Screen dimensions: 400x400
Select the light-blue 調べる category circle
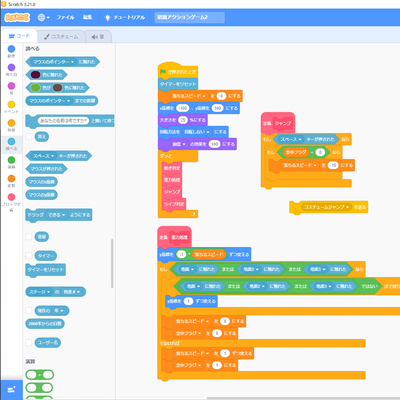click(x=11, y=141)
